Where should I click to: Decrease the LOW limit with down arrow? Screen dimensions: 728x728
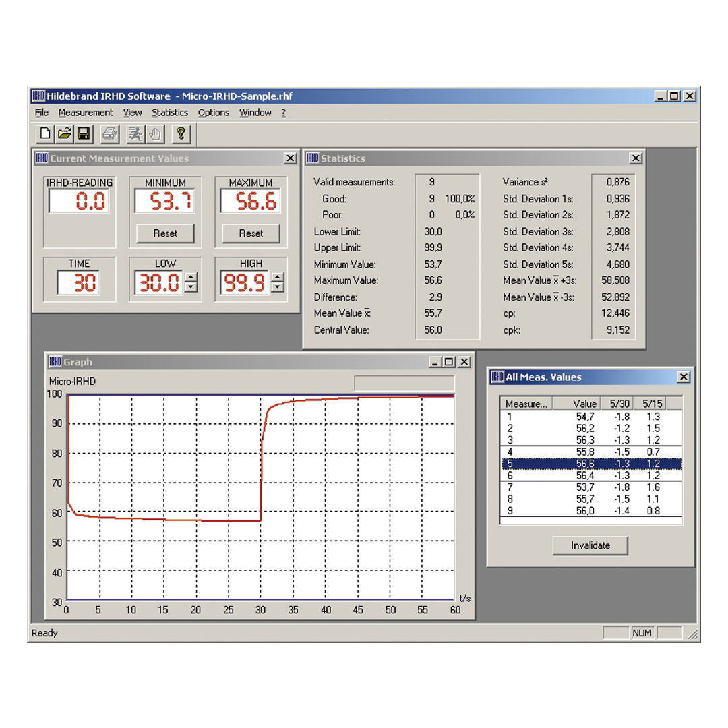coord(191,288)
